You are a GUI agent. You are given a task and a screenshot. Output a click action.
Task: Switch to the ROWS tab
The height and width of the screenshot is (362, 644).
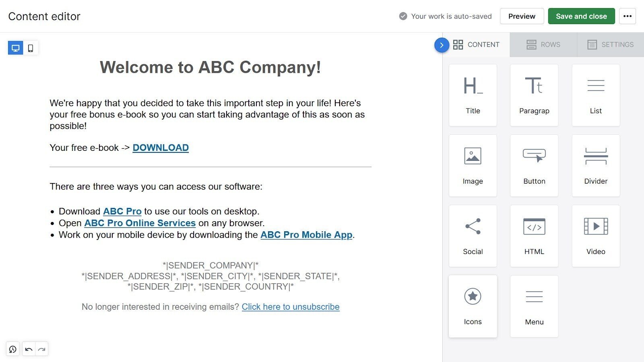click(x=543, y=44)
